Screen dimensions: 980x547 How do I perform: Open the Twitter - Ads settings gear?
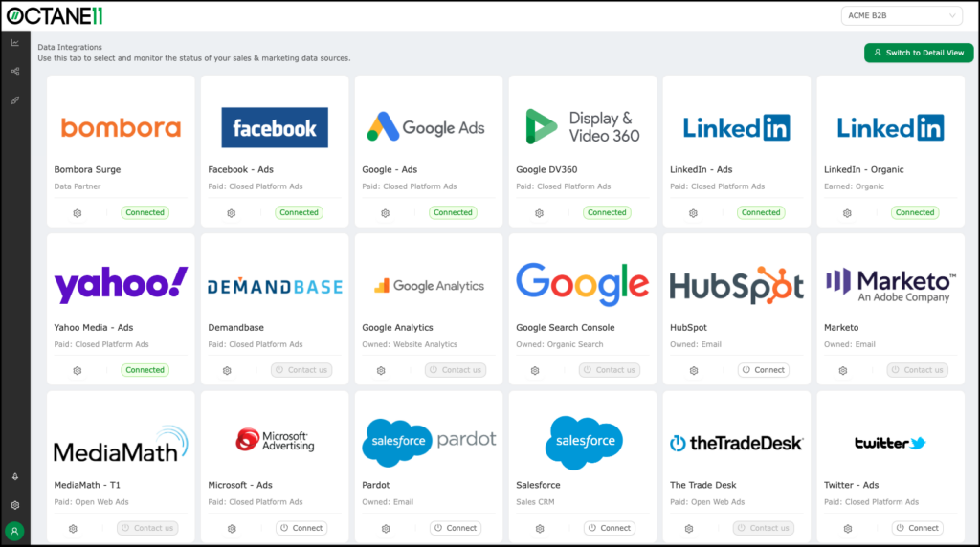tap(848, 528)
